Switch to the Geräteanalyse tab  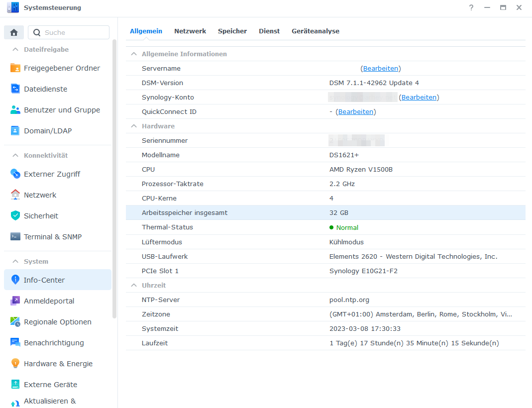316,31
